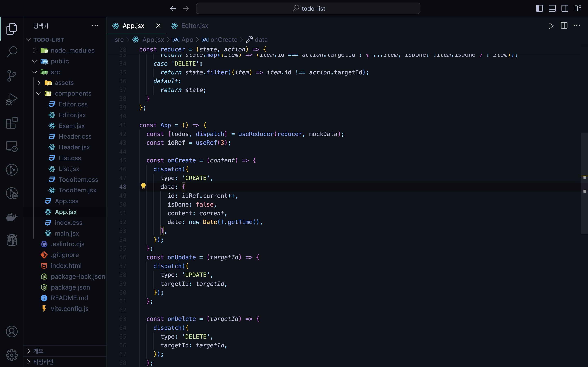The height and width of the screenshot is (367, 588).
Task: Click the lightbulb code action icon
Action: [x=143, y=186]
